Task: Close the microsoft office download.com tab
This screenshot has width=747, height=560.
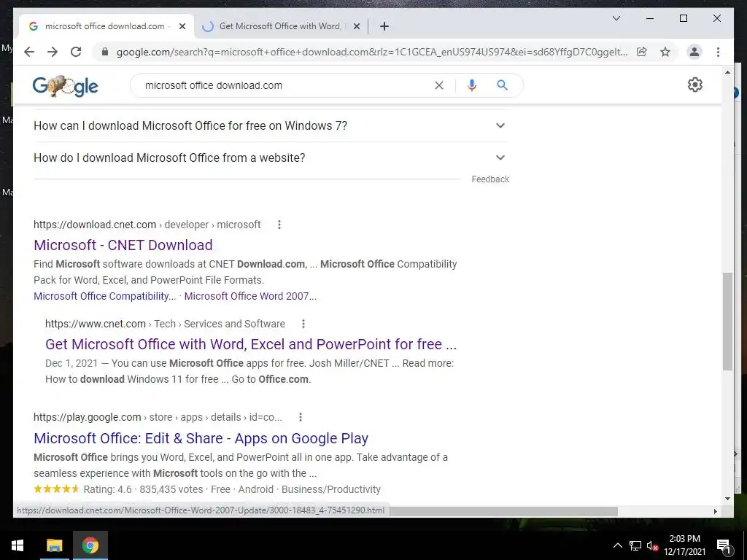Action: pos(182,26)
